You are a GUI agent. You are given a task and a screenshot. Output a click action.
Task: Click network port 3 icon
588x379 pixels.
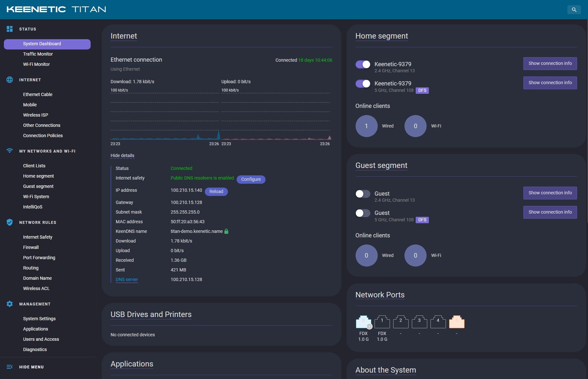pyautogui.click(x=419, y=322)
